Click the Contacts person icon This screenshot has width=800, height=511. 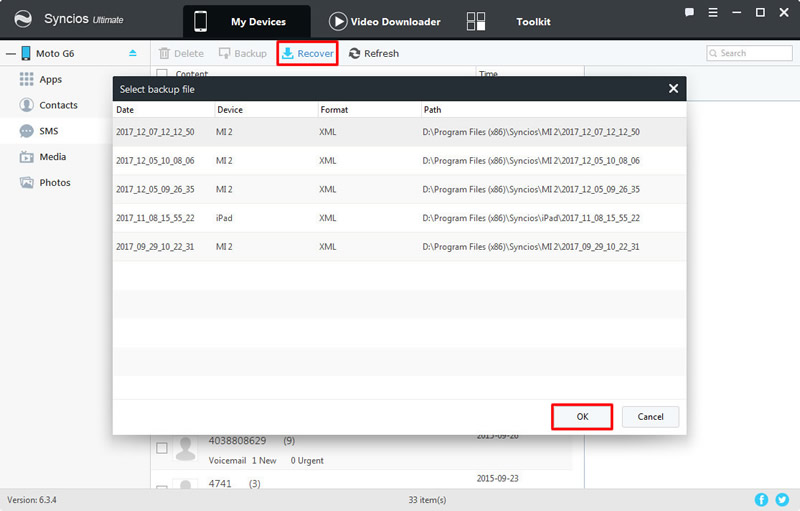point(26,105)
